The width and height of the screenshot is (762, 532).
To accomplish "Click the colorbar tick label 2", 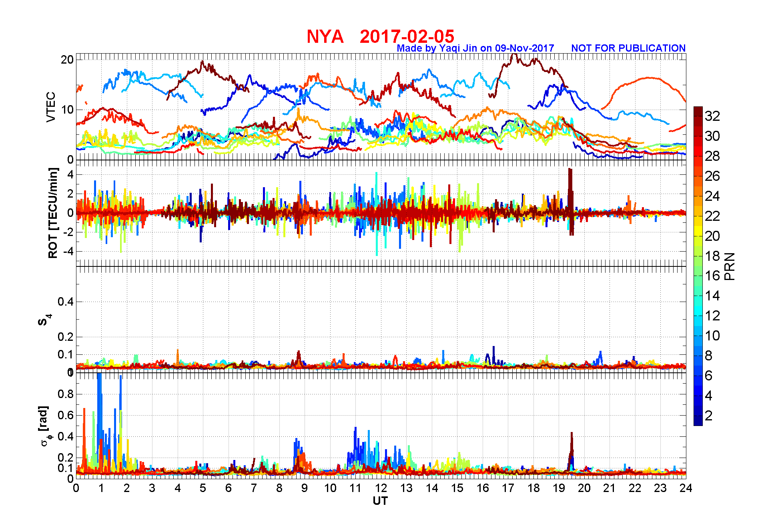I will point(709,416).
